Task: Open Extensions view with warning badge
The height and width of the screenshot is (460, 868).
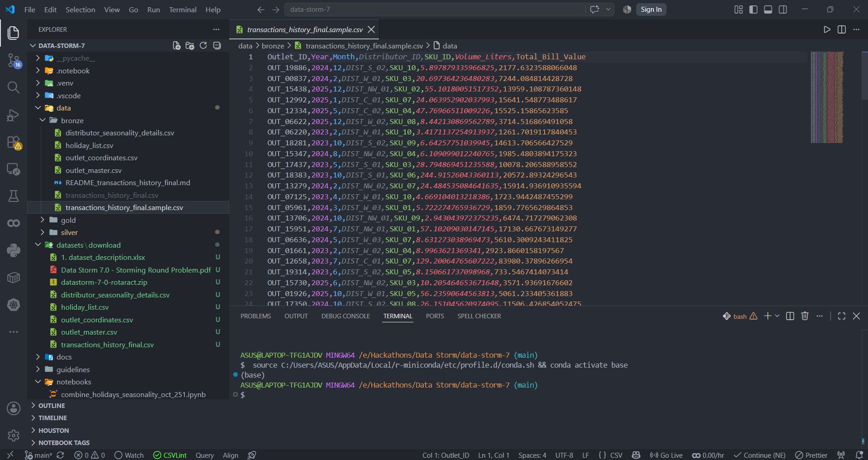Action: 14,143
